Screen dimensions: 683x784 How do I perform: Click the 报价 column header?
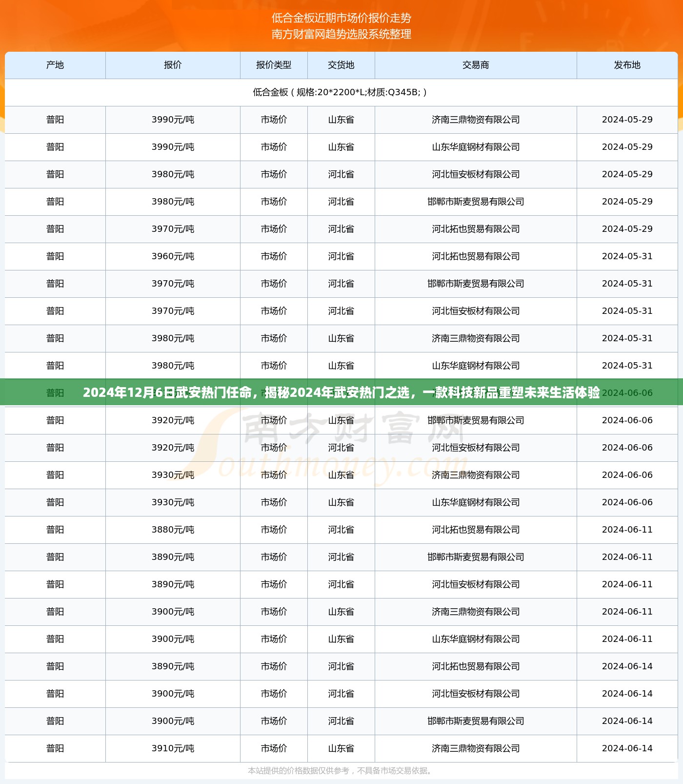(x=173, y=65)
